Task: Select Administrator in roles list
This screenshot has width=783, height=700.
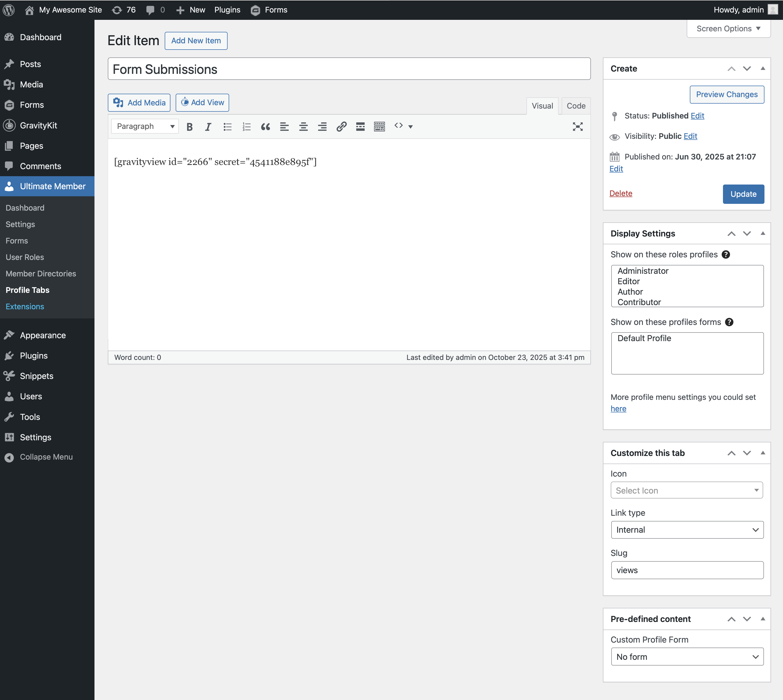Action: [x=643, y=271]
